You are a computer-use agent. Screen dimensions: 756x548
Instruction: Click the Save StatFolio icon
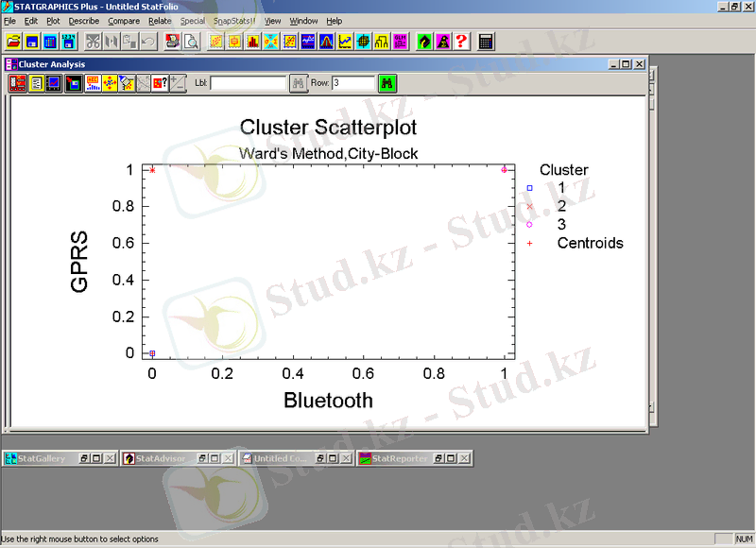pos(32,42)
